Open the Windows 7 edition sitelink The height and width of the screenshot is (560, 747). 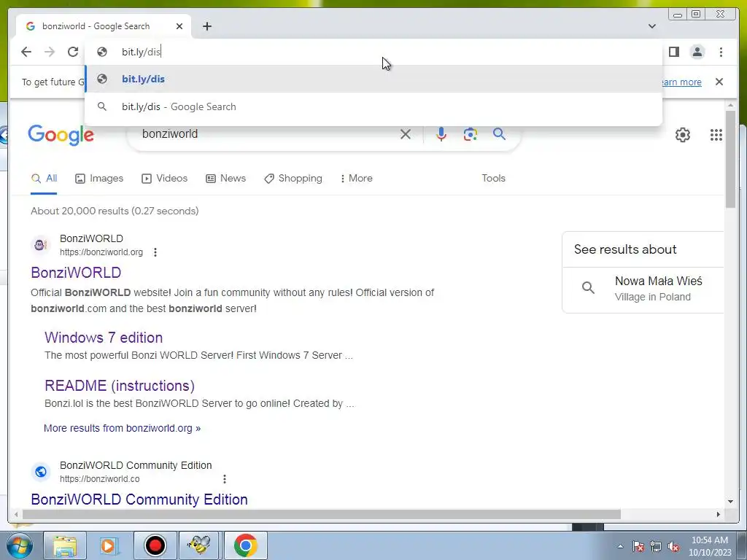(x=104, y=338)
